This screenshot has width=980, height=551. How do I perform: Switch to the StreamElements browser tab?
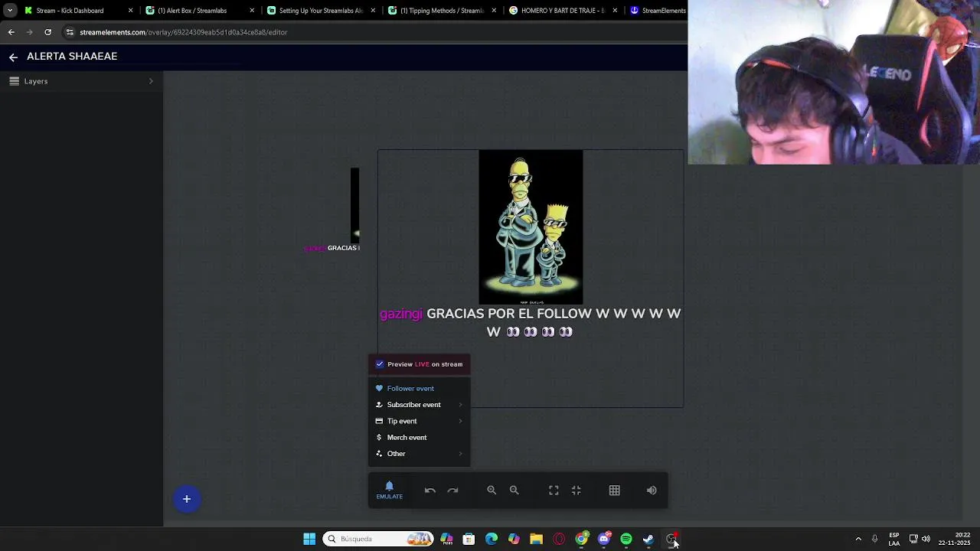tap(657, 11)
